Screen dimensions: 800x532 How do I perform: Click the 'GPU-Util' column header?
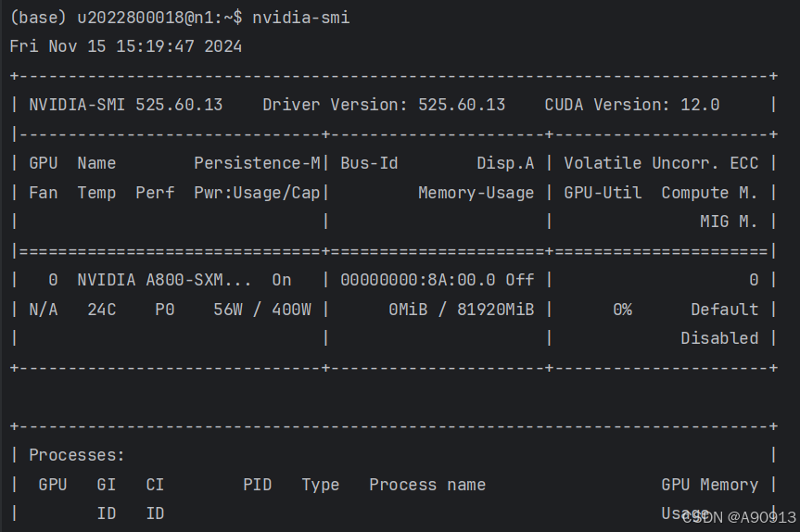click(x=603, y=193)
